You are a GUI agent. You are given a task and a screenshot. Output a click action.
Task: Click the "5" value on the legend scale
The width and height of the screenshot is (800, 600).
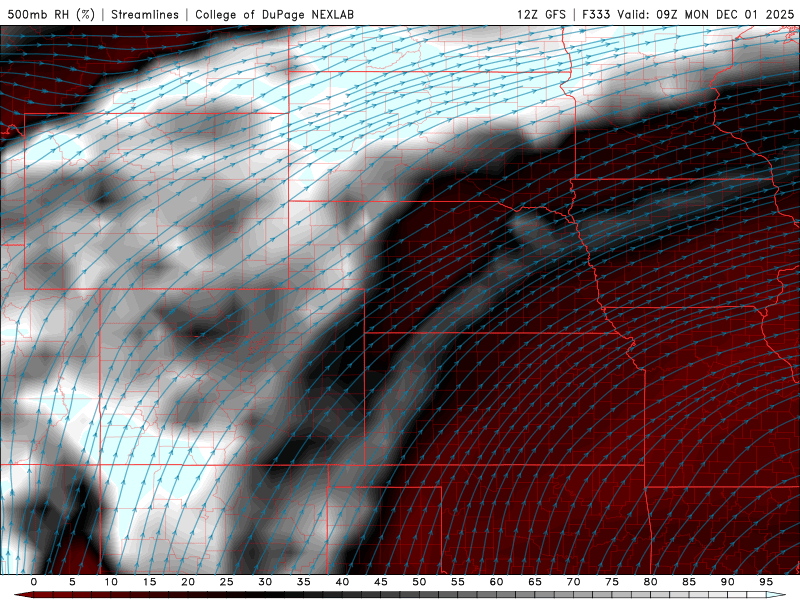[72, 582]
